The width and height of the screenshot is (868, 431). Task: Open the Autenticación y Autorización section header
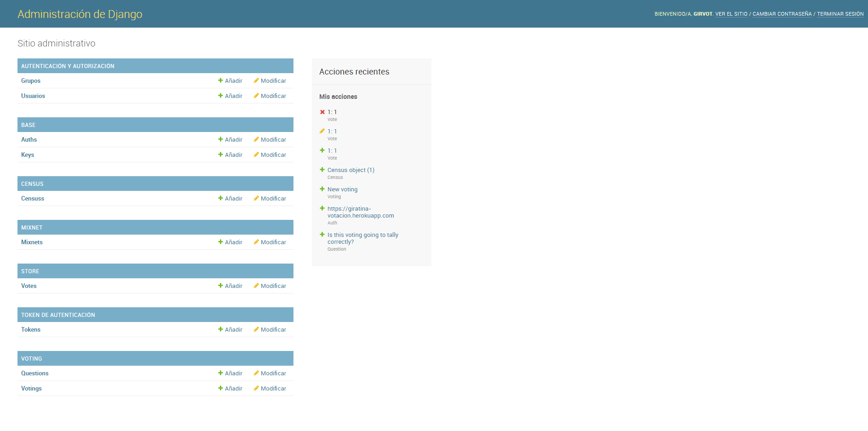(x=68, y=66)
